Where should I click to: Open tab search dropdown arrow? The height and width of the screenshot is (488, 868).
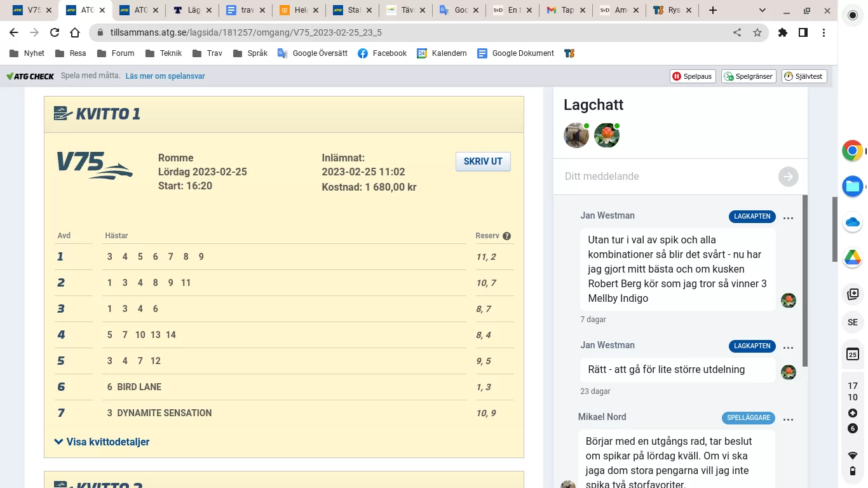click(763, 10)
